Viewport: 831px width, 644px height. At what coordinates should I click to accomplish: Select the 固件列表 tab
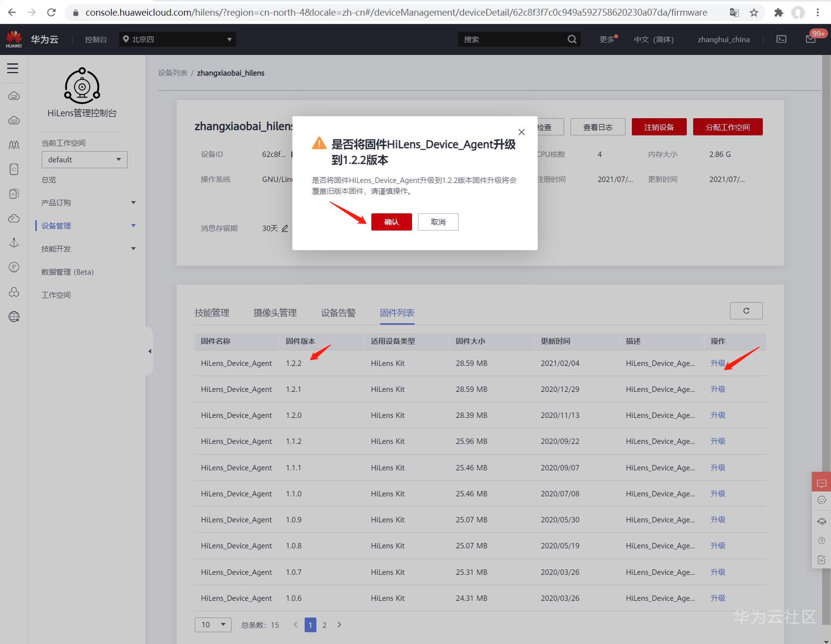397,313
